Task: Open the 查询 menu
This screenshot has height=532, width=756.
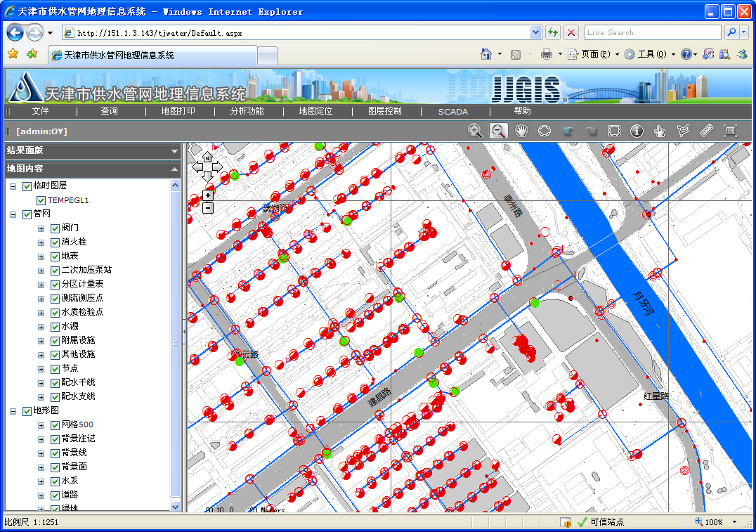Action: point(109,111)
